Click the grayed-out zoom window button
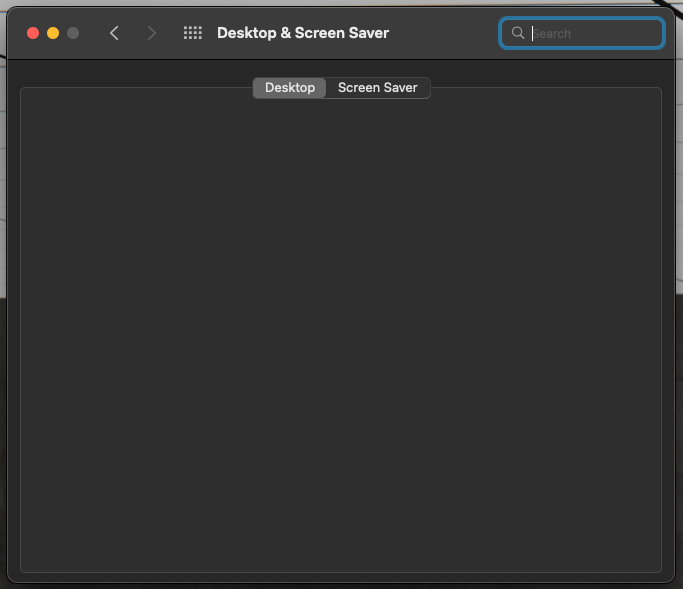 73,33
